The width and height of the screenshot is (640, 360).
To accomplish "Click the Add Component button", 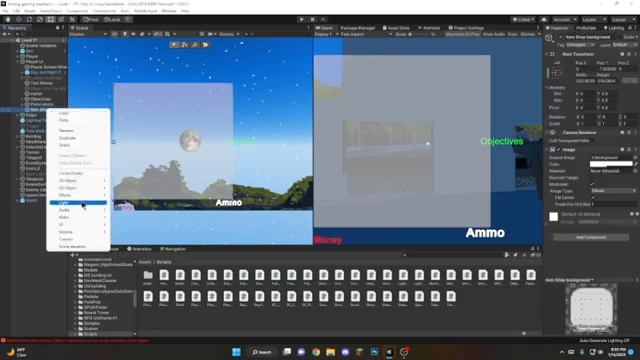I will tap(591, 237).
